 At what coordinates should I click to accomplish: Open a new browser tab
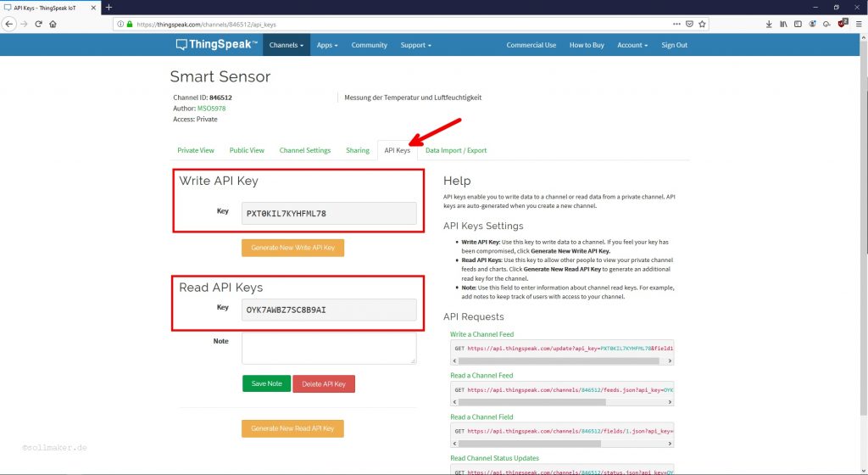tap(108, 7)
